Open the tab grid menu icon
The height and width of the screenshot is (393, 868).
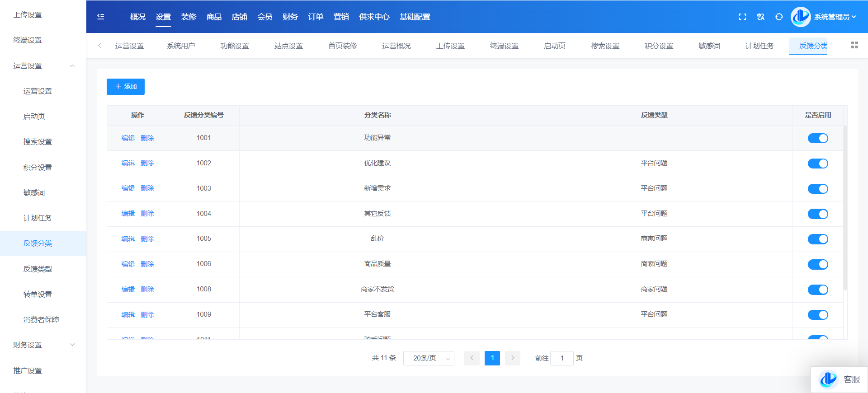tap(854, 45)
